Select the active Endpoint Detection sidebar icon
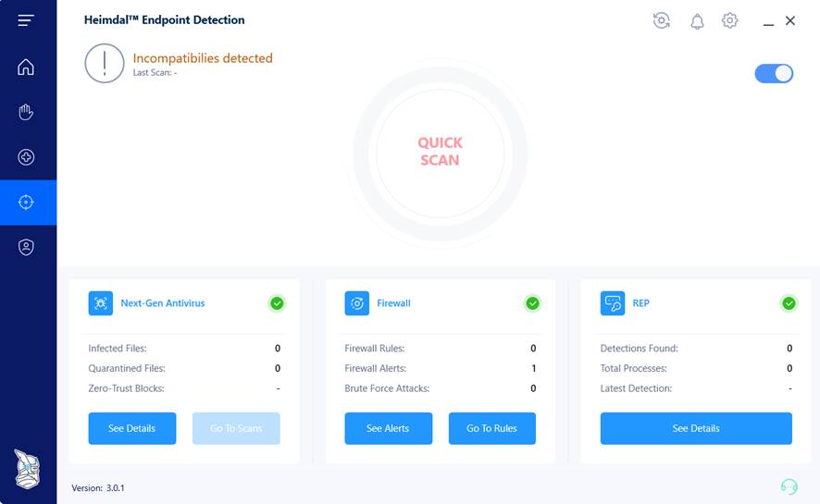 click(x=26, y=203)
